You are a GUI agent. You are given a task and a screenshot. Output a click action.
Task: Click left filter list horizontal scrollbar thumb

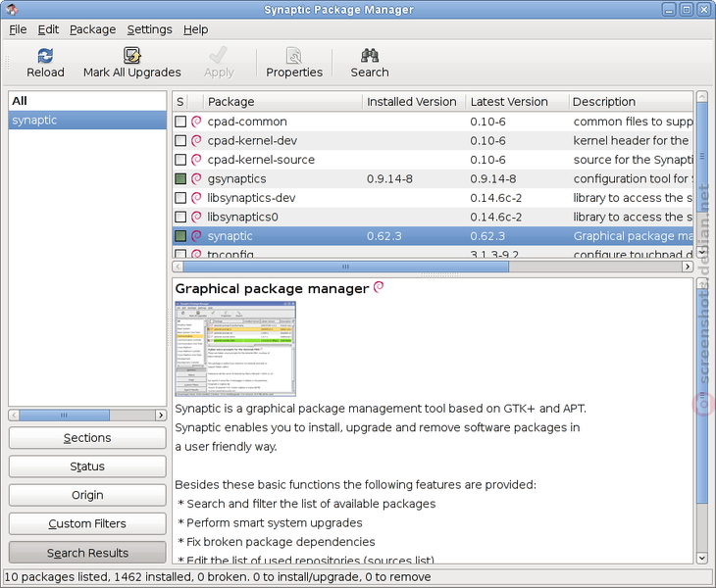64,416
